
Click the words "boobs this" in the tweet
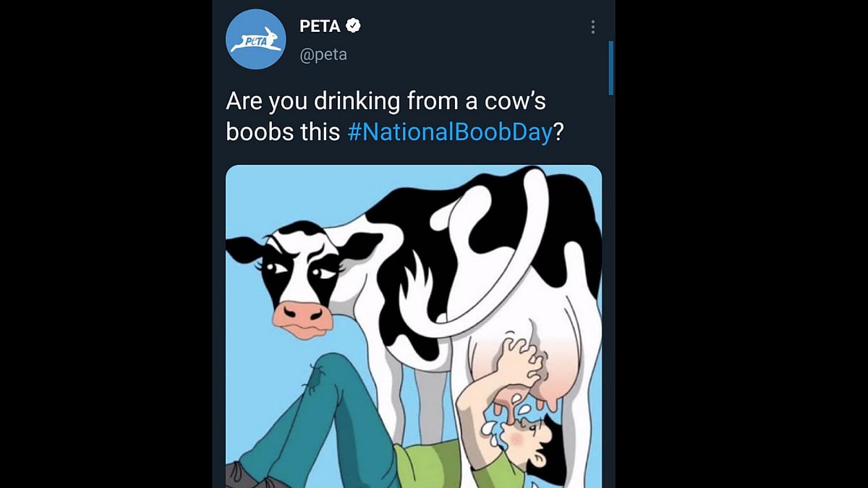[283, 132]
